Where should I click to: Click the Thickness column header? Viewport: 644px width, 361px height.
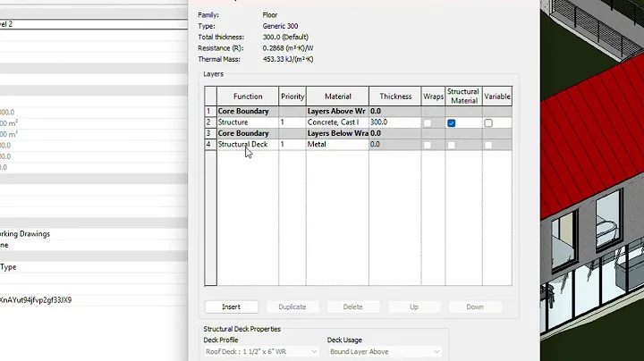coord(395,96)
